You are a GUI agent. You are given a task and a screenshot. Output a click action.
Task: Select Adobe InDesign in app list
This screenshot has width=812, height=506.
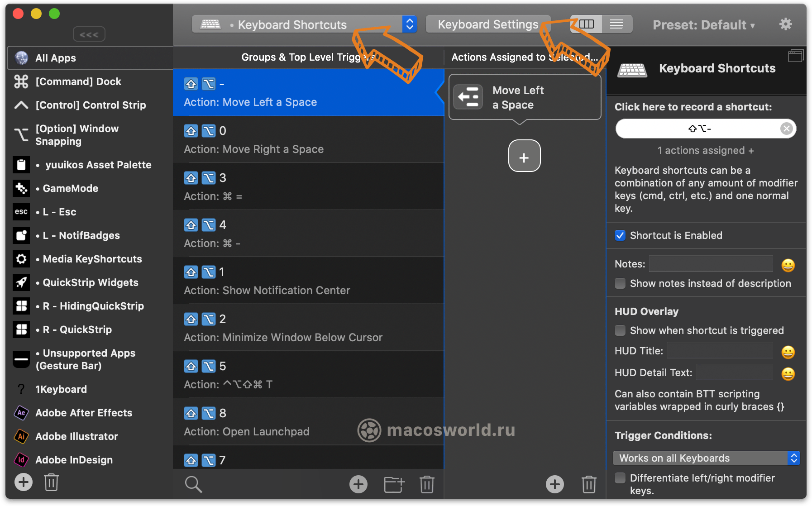(90, 460)
